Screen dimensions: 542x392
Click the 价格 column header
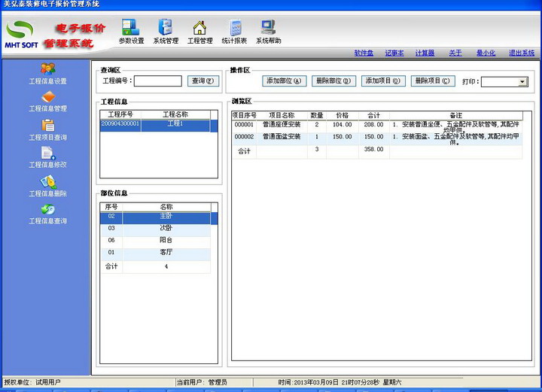pyautogui.click(x=343, y=115)
